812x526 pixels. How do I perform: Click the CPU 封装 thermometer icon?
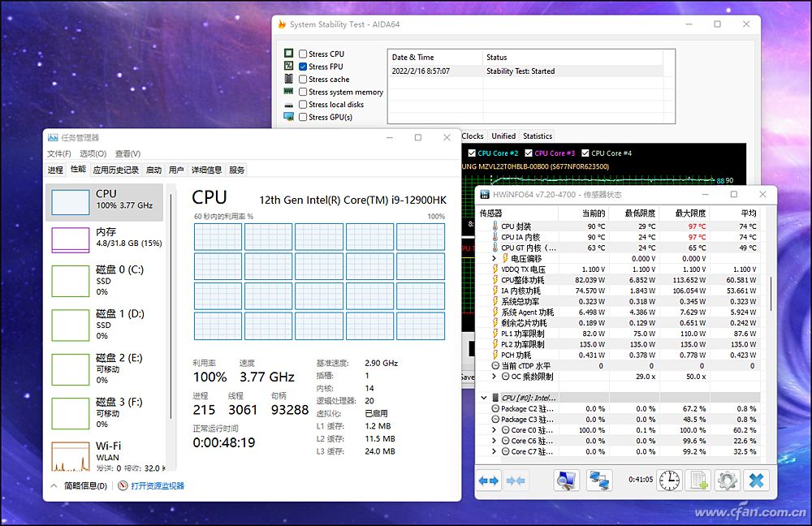(x=495, y=226)
